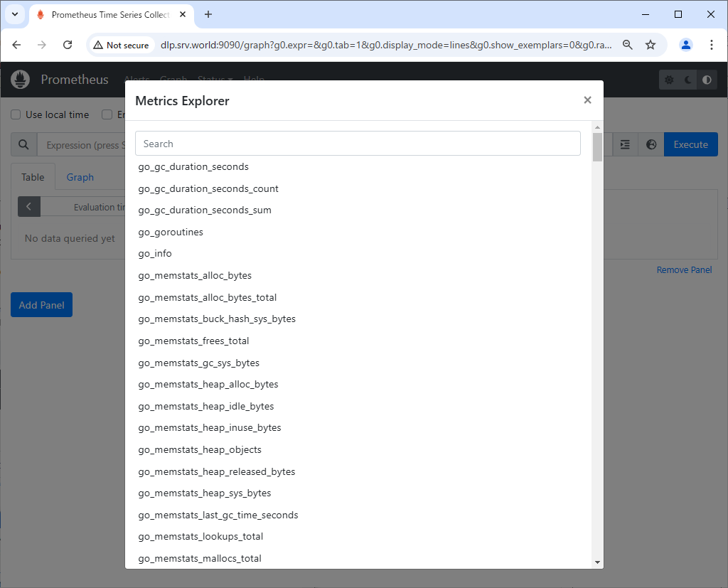Choose go_memstats_heap_alloc_bytes metric
The height and width of the screenshot is (588, 728).
(208, 384)
